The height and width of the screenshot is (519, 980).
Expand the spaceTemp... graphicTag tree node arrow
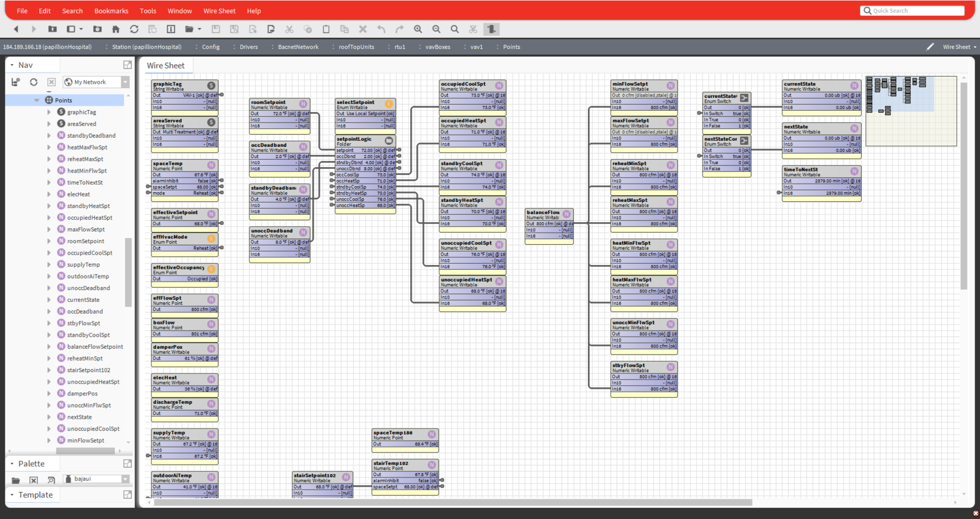click(49, 112)
